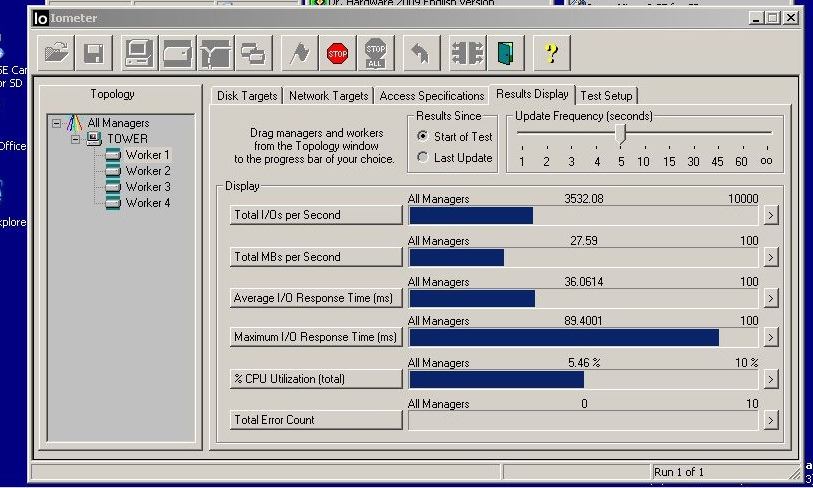Click the Total Error Count button
Viewport: 813px width, 488px height.
316,420
